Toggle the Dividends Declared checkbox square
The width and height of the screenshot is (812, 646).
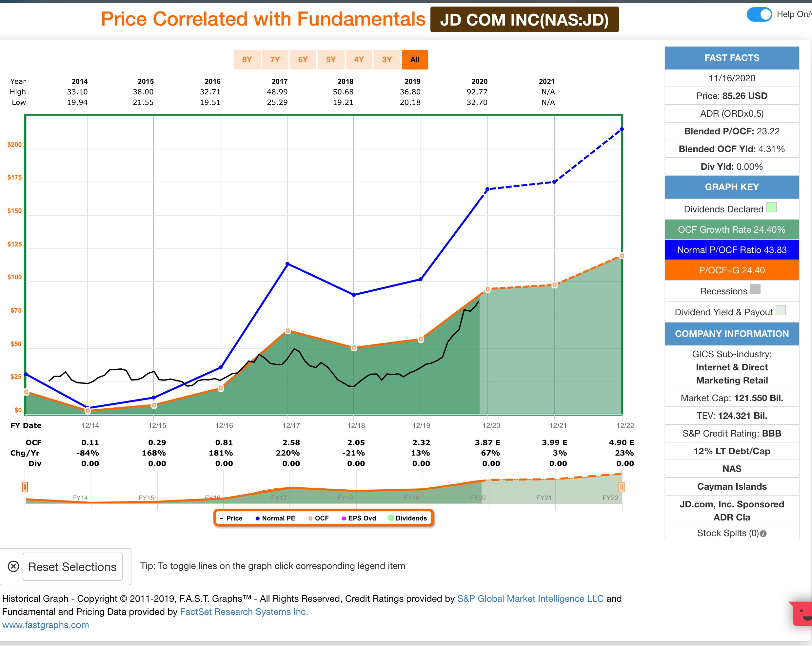(x=772, y=207)
